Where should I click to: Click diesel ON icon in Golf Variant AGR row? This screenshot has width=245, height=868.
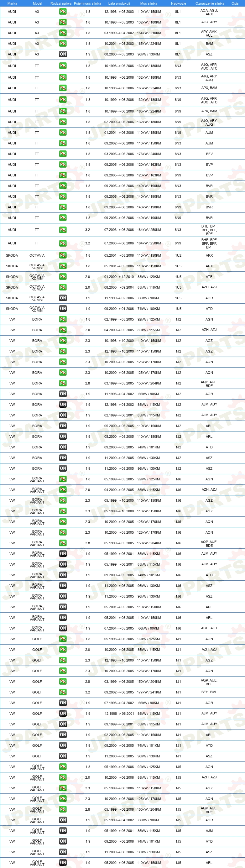click(x=63, y=820)
